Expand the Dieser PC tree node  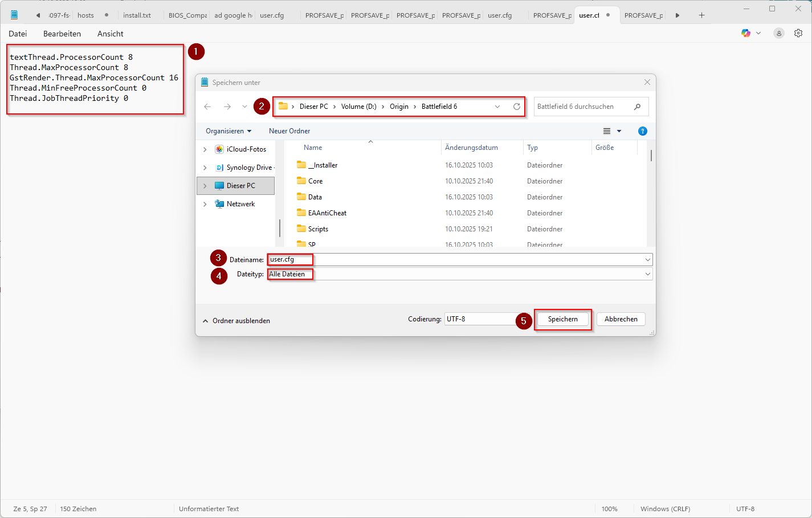point(205,186)
